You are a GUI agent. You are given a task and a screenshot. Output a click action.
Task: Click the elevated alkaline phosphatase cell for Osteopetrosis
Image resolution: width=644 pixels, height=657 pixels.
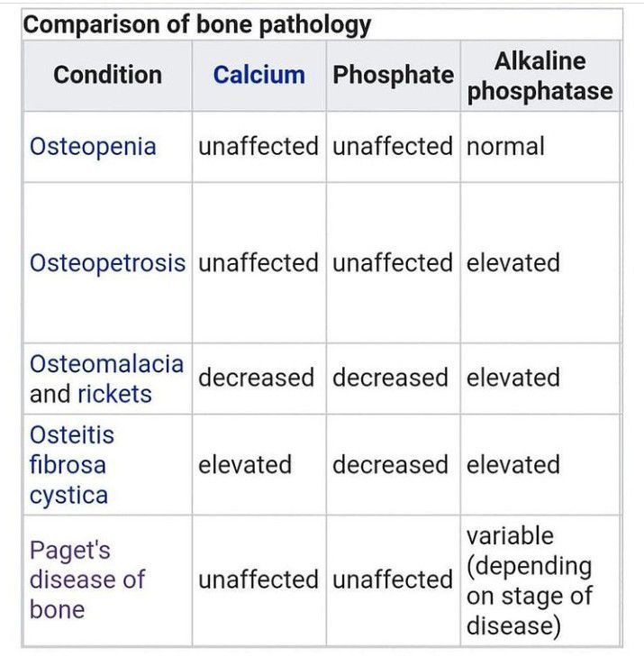pyautogui.click(x=512, y=263)
